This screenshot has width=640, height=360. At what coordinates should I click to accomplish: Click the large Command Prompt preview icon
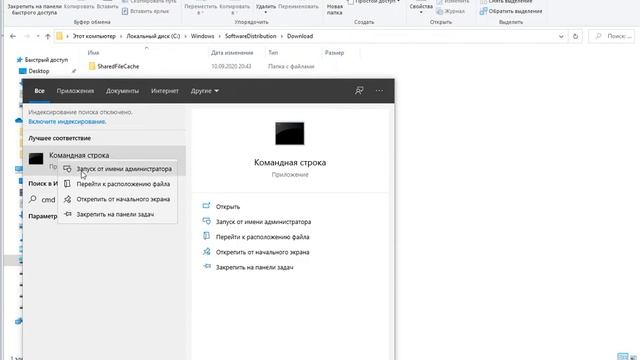point(290,133)
